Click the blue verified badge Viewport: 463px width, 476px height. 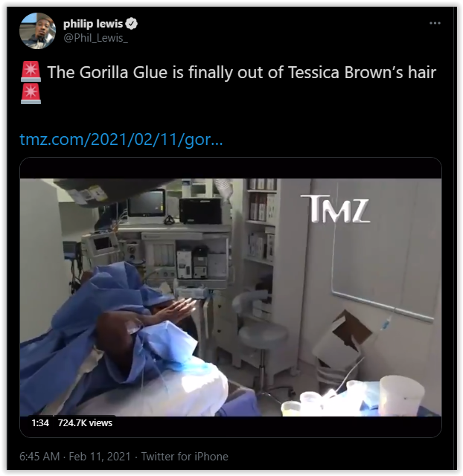pyautogui.click(x=131, y=24)
